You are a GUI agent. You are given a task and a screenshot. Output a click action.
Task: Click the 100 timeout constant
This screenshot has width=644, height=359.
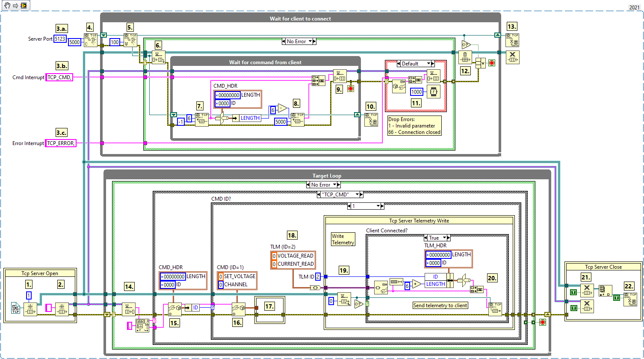[115, 42]
